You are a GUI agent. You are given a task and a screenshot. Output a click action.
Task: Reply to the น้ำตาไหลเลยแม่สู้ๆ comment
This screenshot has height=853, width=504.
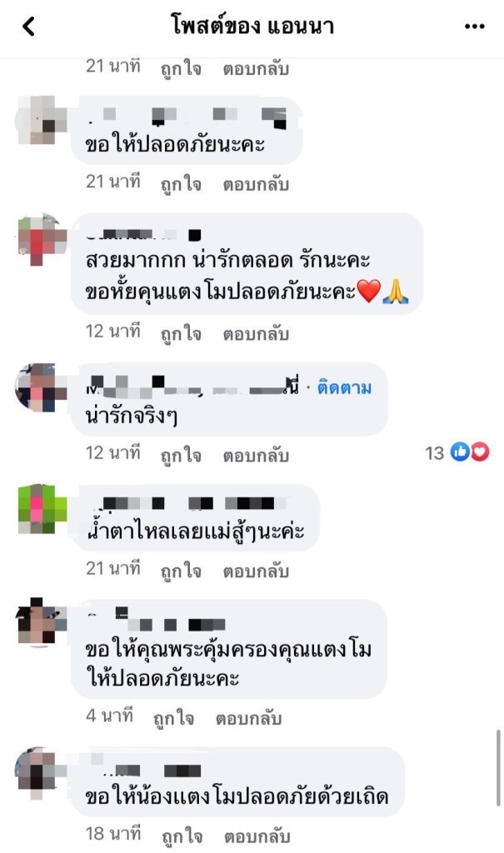(255, 571)
